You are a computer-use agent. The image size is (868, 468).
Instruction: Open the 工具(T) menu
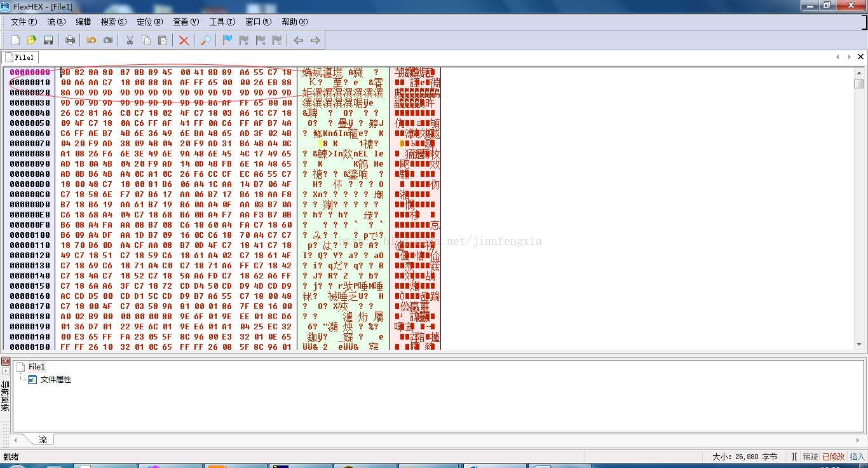[222, 22]
